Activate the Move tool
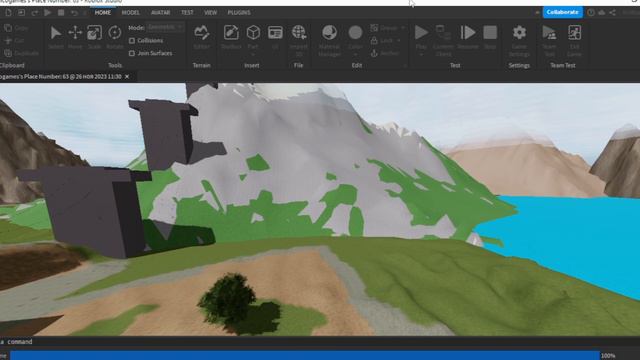This screenshot has height=360, width=640. pos(75,33)
